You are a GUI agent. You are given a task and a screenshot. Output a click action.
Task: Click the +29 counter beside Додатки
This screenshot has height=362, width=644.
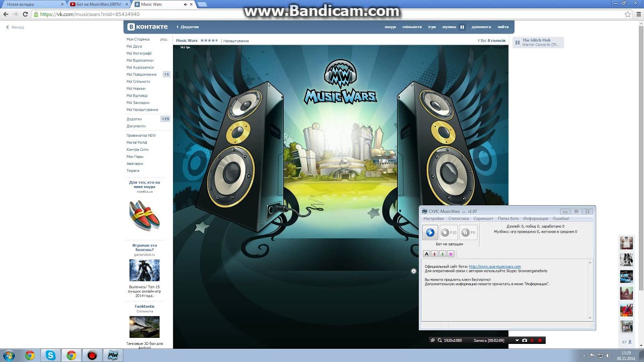(x=166, y=119)
